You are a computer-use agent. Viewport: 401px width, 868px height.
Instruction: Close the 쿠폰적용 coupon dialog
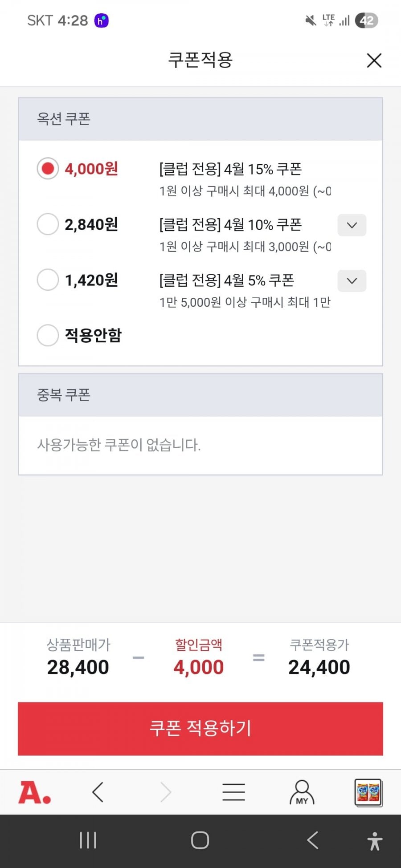point(374,61)
